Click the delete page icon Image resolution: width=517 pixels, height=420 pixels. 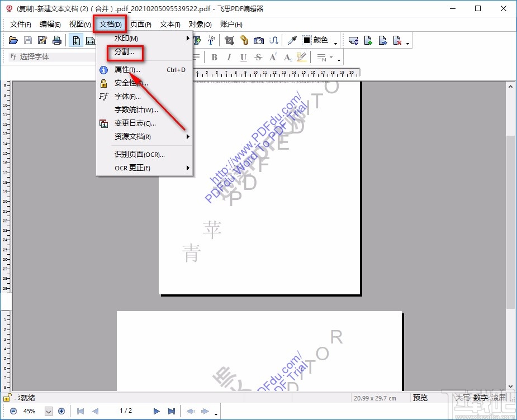click(397, 41)
